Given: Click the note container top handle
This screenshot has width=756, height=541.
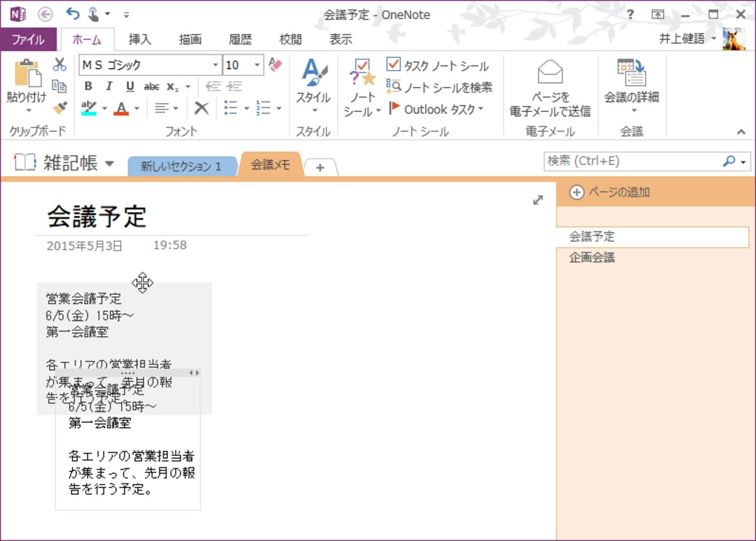Looking at the screenshot, I should (x=128, y=373).
